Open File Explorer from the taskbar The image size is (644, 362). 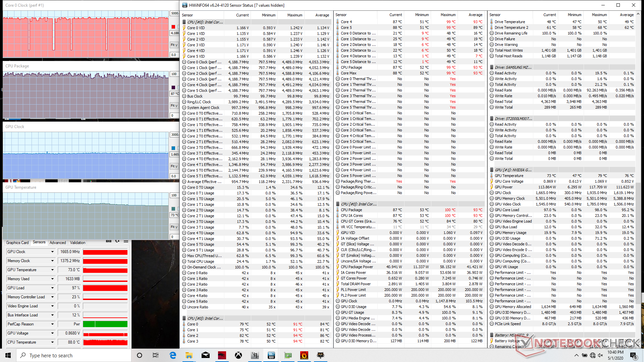pyautogui.click(x=189, y=355)
